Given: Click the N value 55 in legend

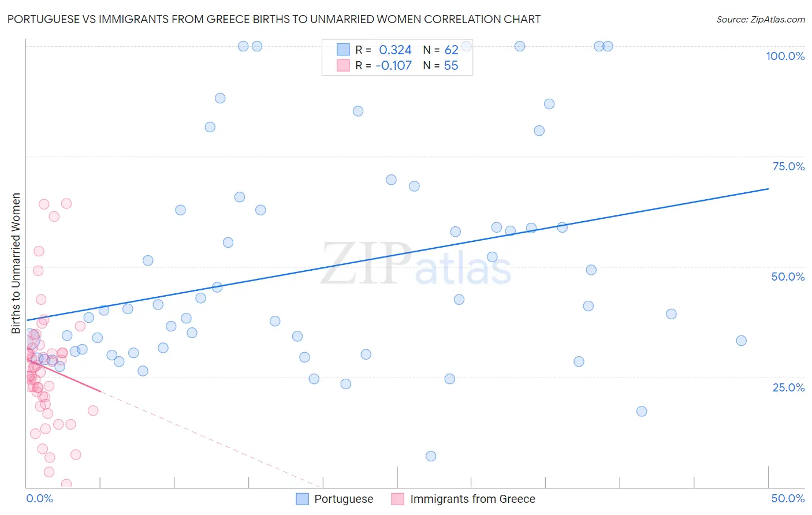Looking at the screenshot, I should 451,65.
